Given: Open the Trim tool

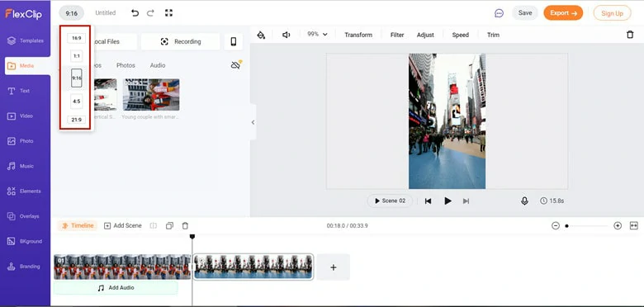Looking at the screenshot, I should pyautogui.click(x=493, y=35).
